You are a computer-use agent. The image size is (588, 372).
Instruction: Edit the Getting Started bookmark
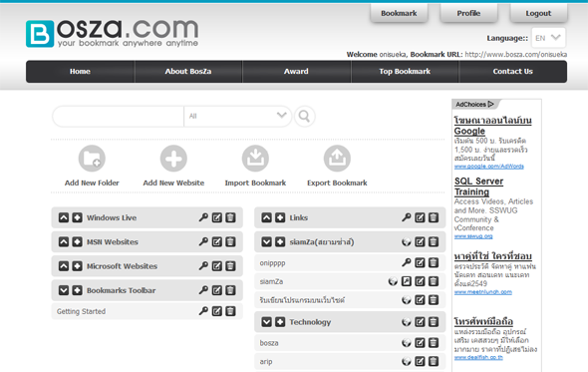click(216, 311)
